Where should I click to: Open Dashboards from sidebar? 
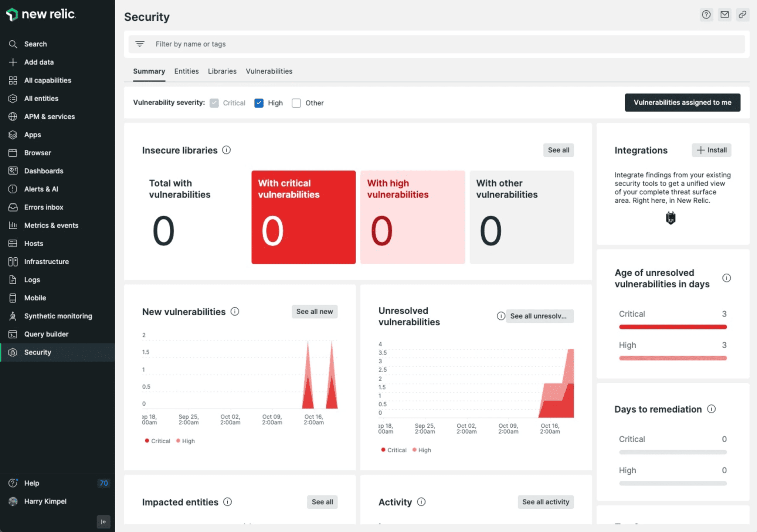pos(44,171)
